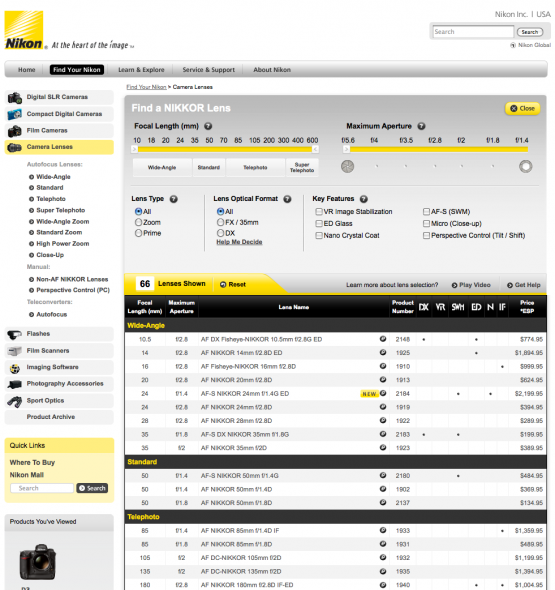
Task: Open the Learn & Explore menu
Action: tap(141, 70)
